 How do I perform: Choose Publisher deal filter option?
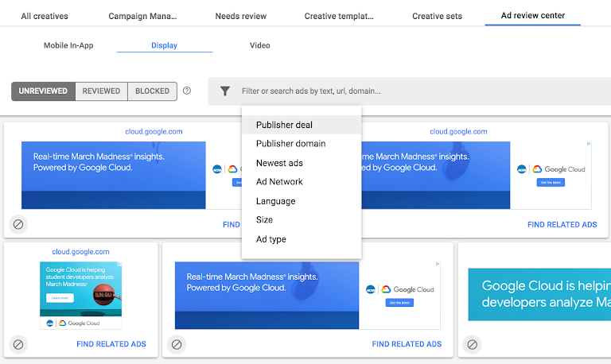pos(302,125)
